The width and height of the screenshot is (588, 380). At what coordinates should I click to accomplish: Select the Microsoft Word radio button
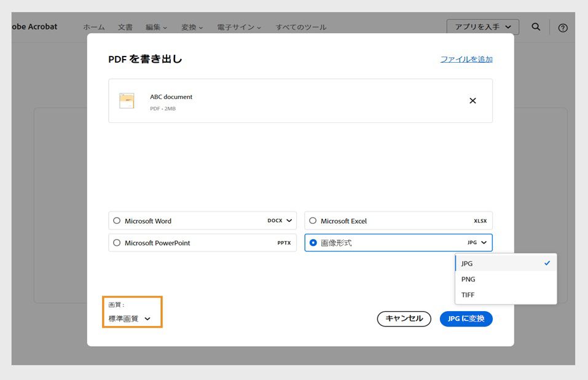click(117, 221)
